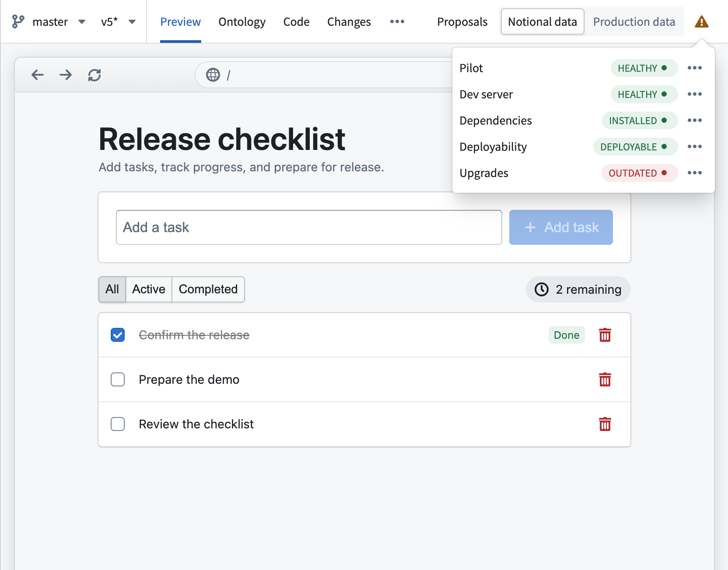The width and height of the screenshot is (728, 570).
Task: Click the globe icon in the URL bar
Action: tap(213, 75)
